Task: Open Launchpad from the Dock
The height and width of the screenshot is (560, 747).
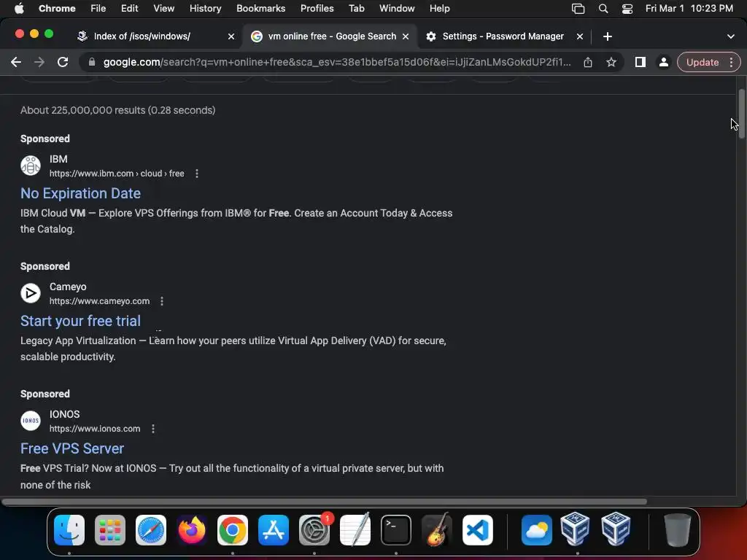Action: 110,530
